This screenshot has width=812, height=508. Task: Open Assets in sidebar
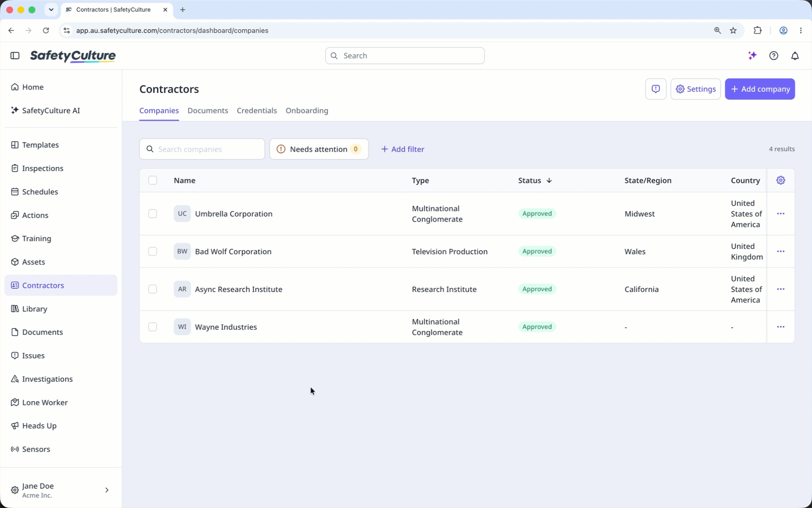61,262
